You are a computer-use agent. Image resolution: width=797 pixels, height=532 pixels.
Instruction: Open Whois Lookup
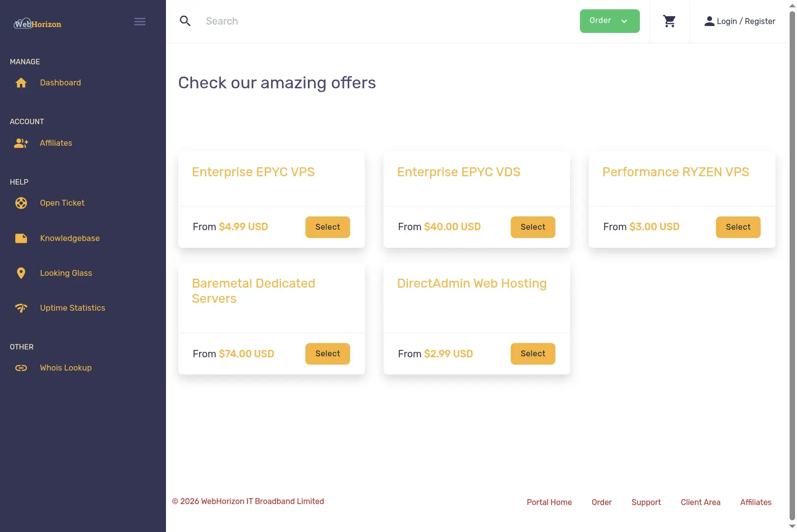click(66, 368)
